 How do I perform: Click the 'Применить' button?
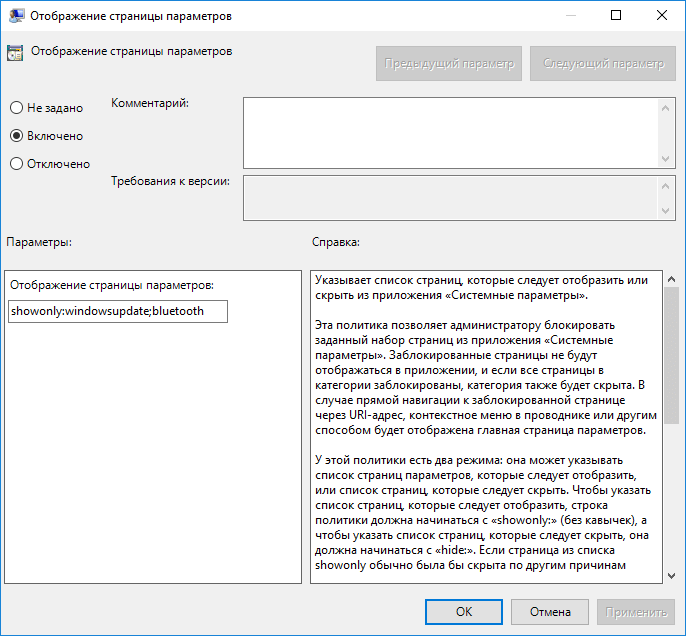tap(636, 612)
